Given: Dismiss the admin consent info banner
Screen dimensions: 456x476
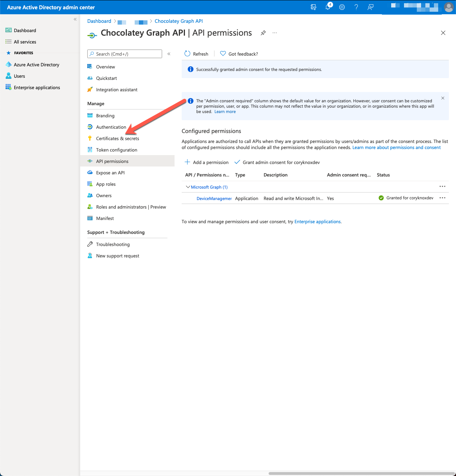Looking at the screenshot, I should tap(443, 98).
